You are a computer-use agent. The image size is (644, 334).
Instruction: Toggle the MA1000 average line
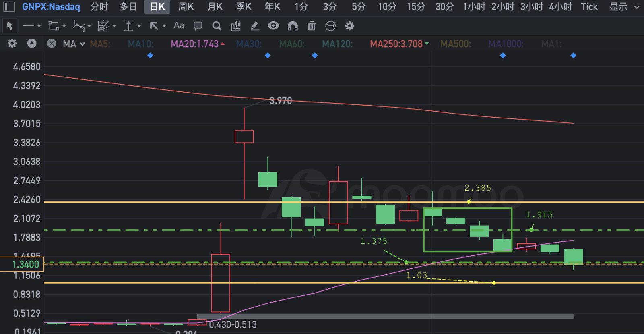[x=506, y=44]
